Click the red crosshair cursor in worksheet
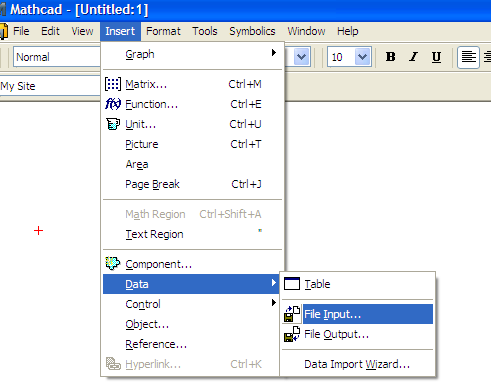 click(x=38, y=230)
